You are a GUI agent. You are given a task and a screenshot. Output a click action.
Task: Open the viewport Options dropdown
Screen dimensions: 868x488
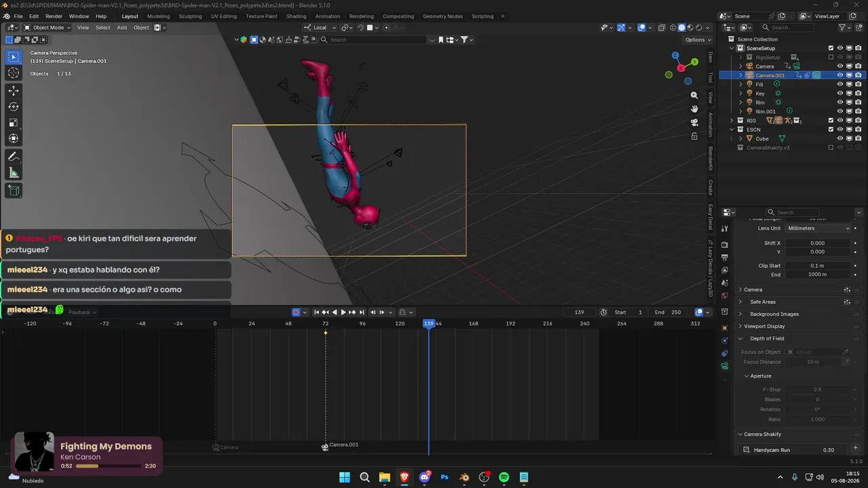697,39
